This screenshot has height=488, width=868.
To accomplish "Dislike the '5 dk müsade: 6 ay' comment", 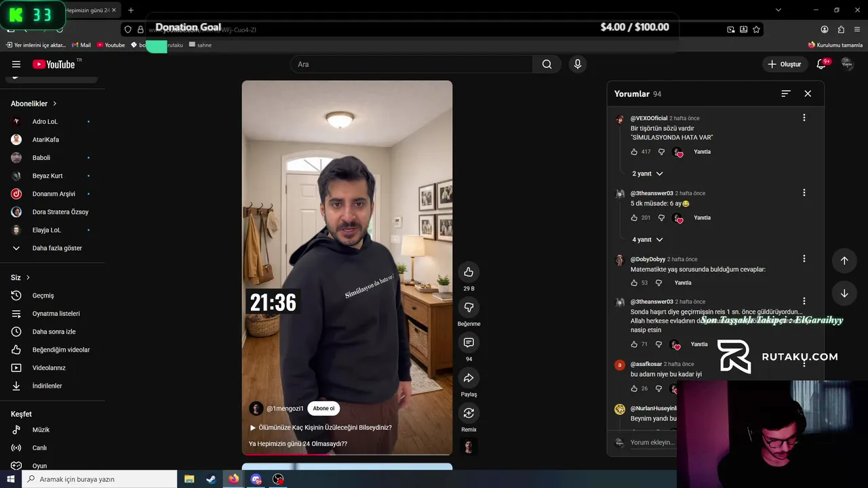I will point(661,218).
